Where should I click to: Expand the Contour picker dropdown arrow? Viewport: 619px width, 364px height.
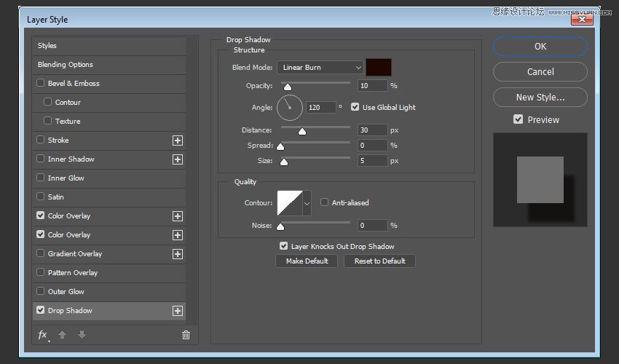tap(307, 203)
